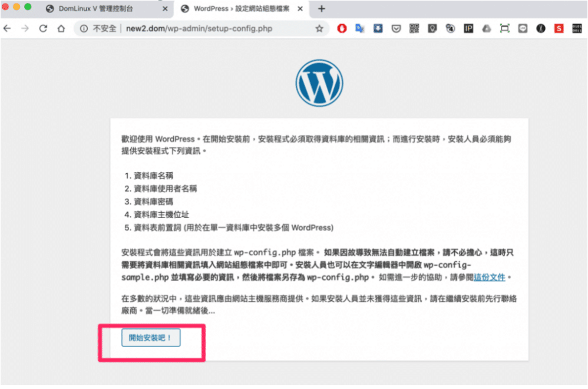
Task: Click the 資料庫主機位址 list item
Action: [x=161, y=215]
